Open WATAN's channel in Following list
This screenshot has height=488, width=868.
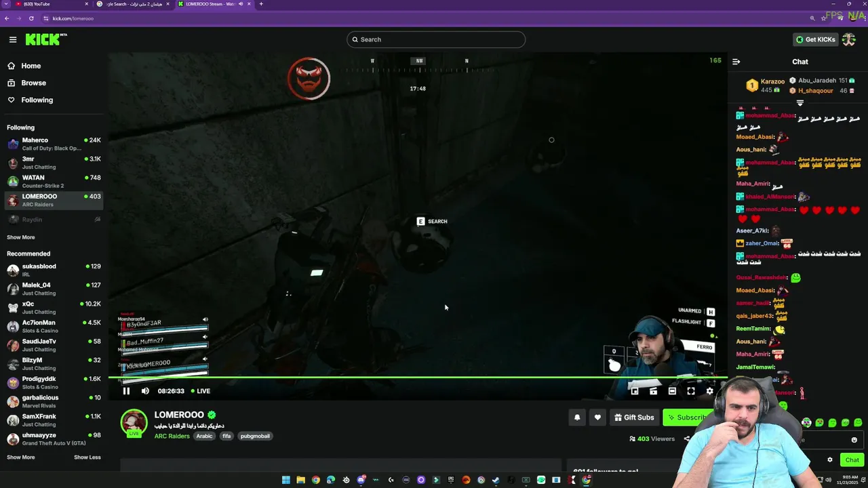(54, 182)
